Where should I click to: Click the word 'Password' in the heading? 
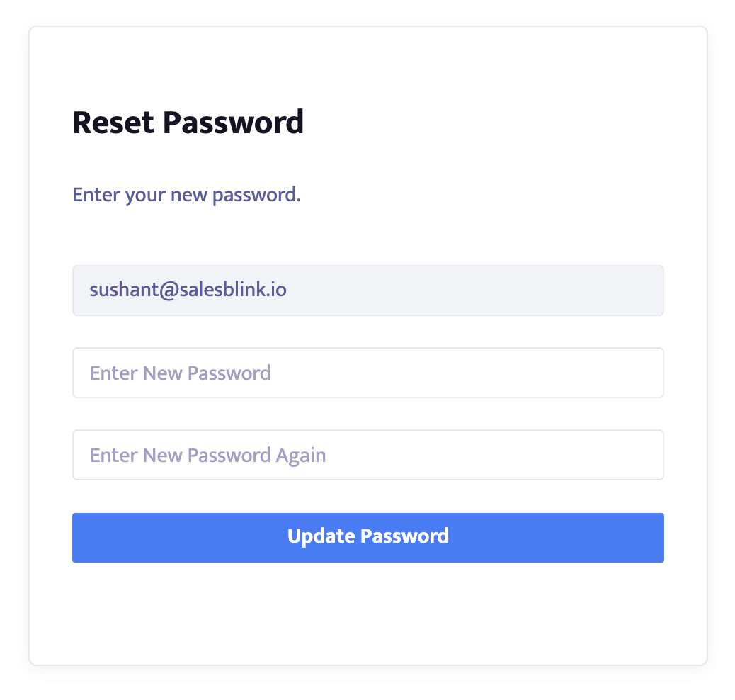pos(233,123)
